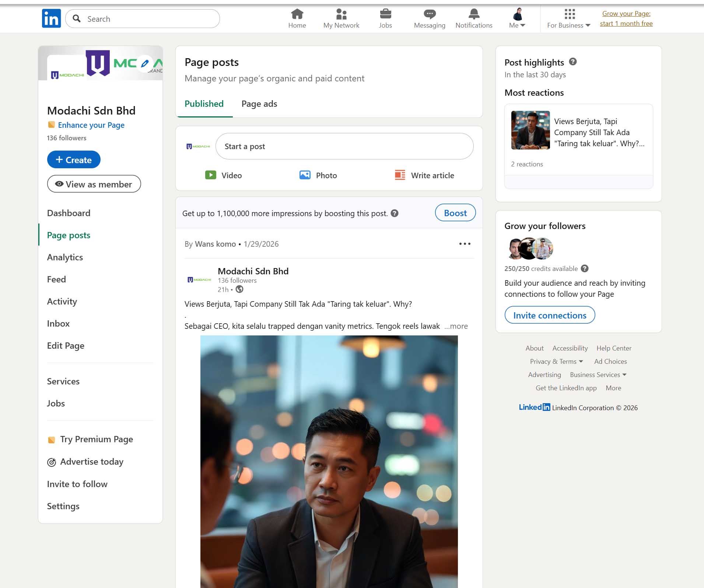Expand the Privacy & Terms dropdown
Viewport: 704px width, 588px height.
pos(556,361)
